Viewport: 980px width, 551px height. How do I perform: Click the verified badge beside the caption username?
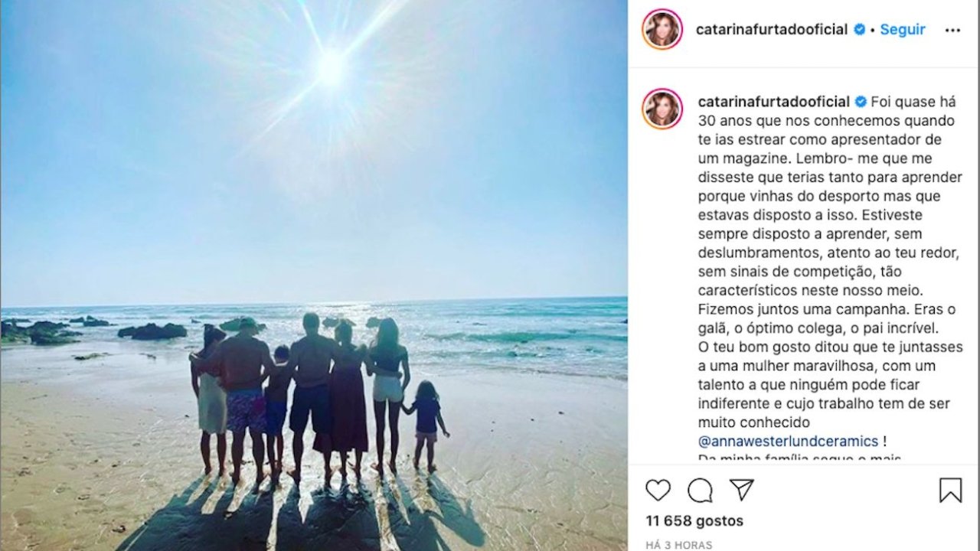point(861,102)
